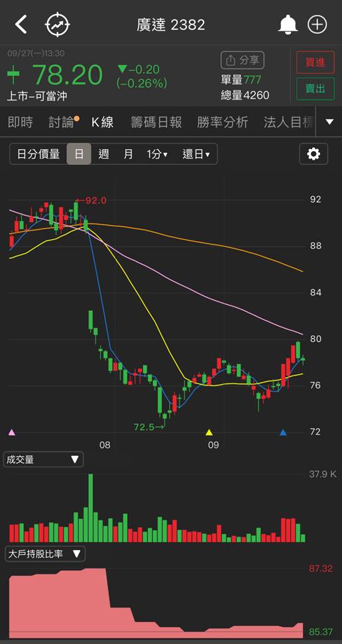
Task: Tap the yellow triangle marker
Action: (x=209, y=432)
